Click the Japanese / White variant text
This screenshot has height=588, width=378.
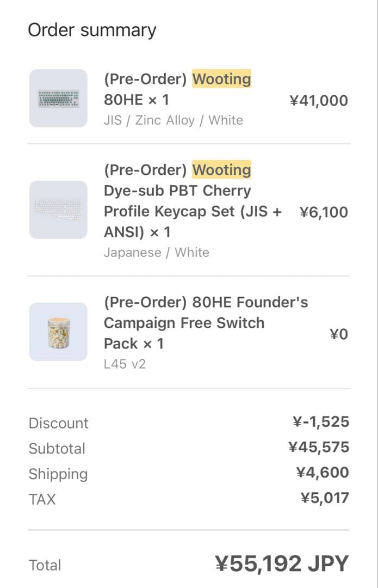tap(156, 253)
